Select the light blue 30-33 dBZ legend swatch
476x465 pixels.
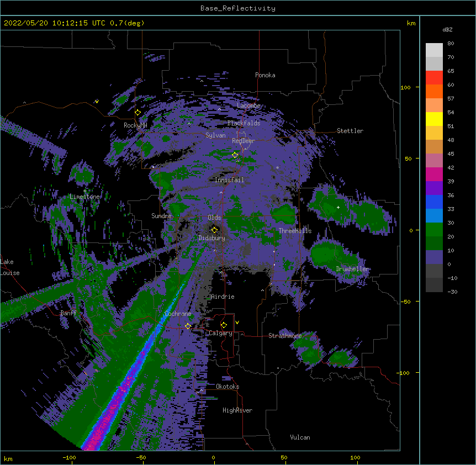(x=434, y=216)
